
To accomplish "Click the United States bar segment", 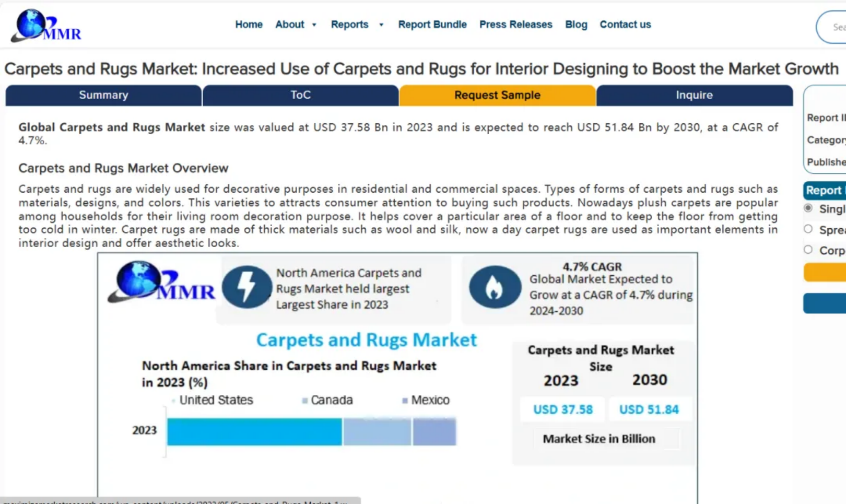I will [254, 432].
